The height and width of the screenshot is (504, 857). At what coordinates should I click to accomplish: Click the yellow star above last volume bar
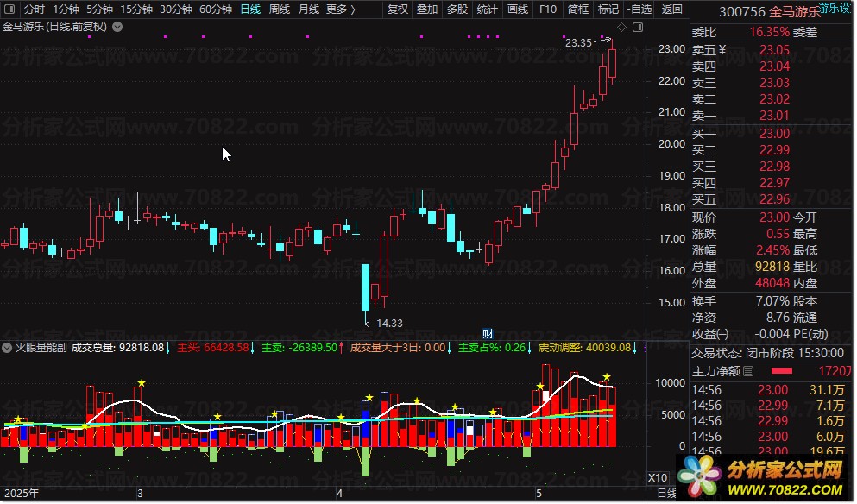coord(607,377)
